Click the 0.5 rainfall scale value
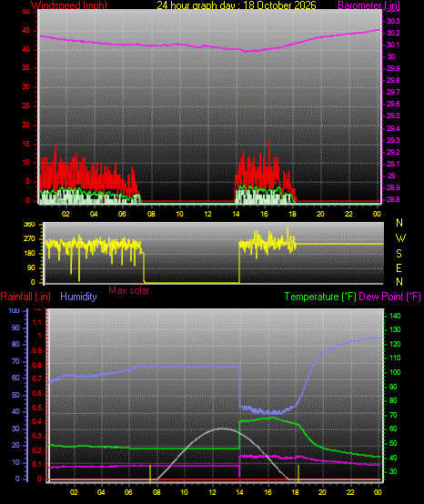424x504 pixels. pyautogui.click(x=37, y=408)
